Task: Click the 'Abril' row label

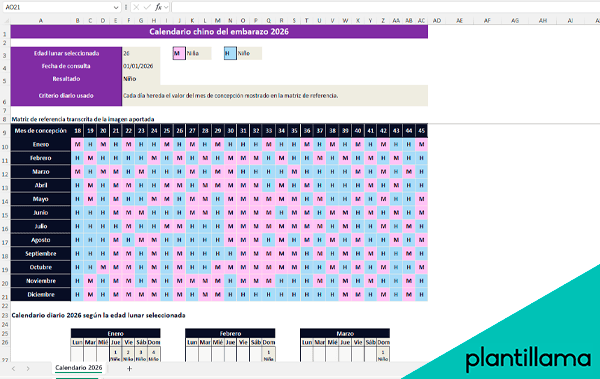Action: 41,185
